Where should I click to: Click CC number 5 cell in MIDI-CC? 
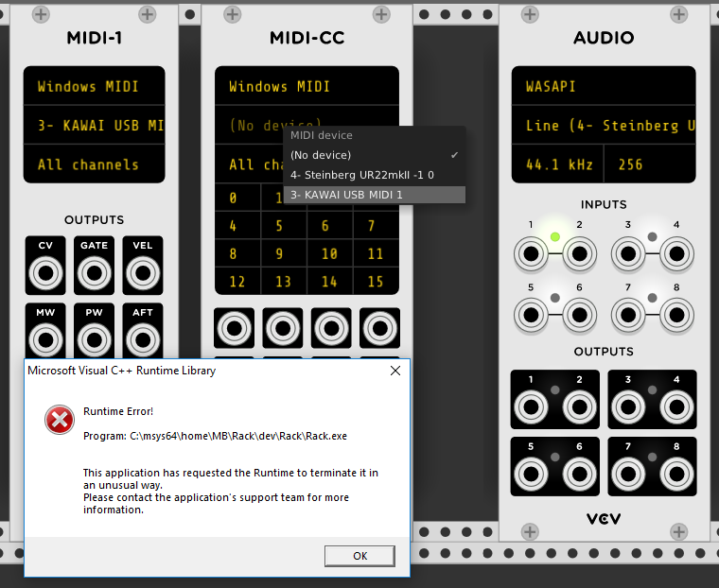click(x=284, y=226)
